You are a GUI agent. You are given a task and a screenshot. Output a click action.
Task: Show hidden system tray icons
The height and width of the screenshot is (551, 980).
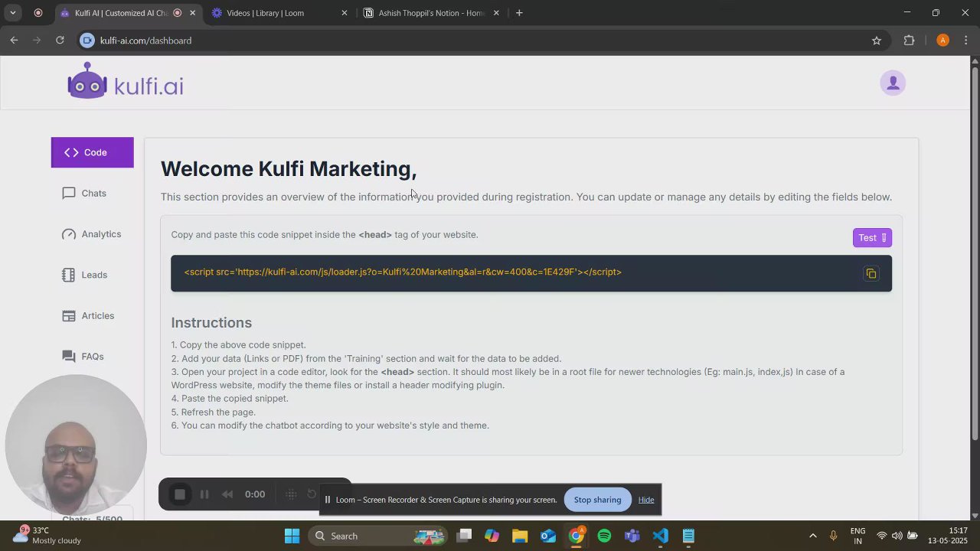tap(812, 536)
